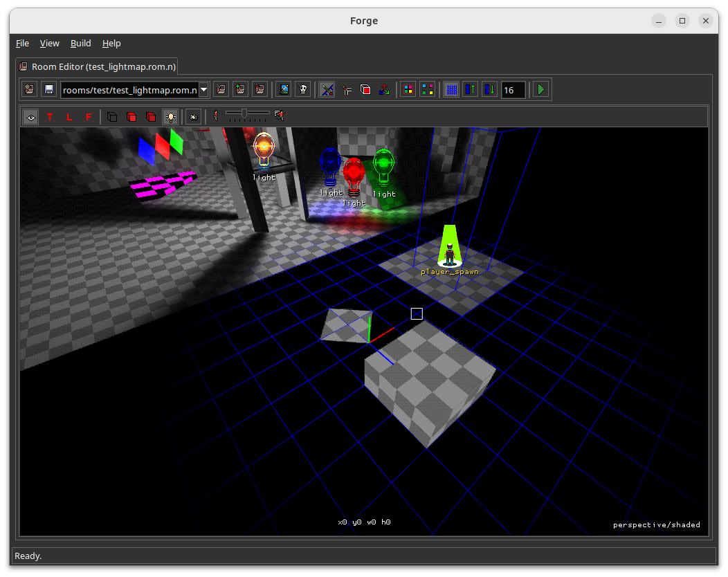Toggle the eye view visibility button

point(31,117)
